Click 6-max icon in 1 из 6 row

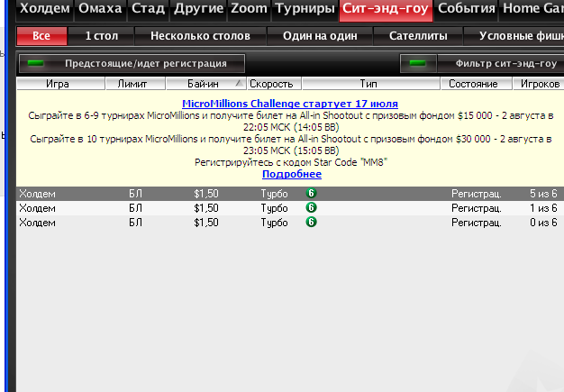click(x=311, y=207)
